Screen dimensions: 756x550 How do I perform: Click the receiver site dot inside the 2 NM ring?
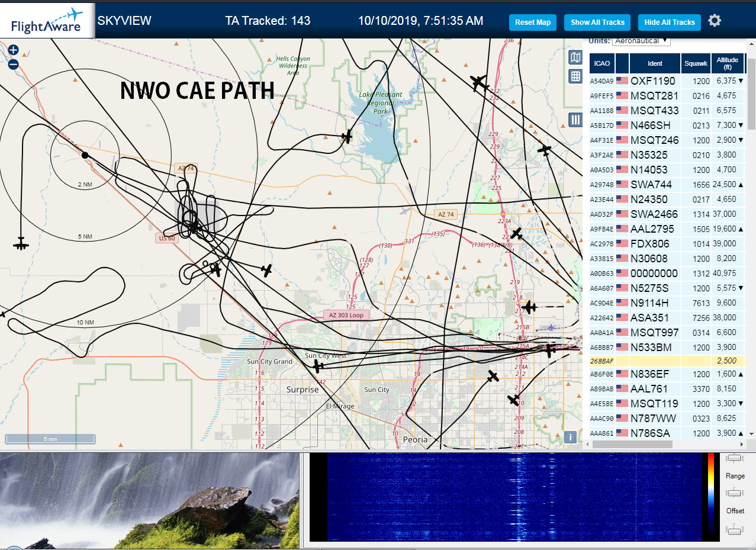tap(85, 155)
